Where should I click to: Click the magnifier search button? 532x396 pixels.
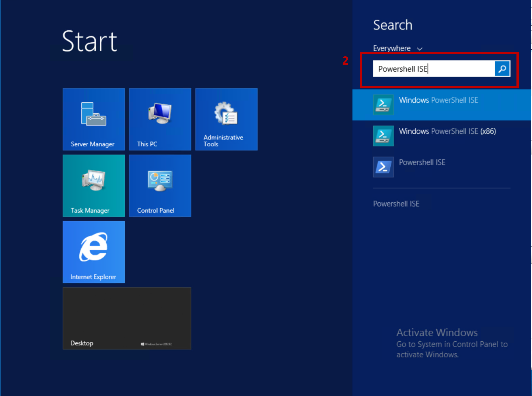502,69
